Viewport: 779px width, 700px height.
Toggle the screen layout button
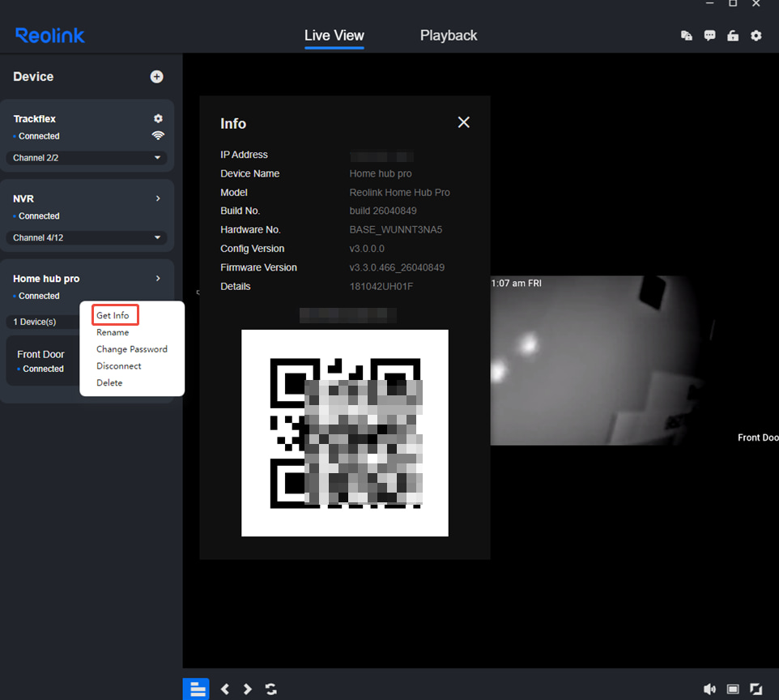[196, 689]
